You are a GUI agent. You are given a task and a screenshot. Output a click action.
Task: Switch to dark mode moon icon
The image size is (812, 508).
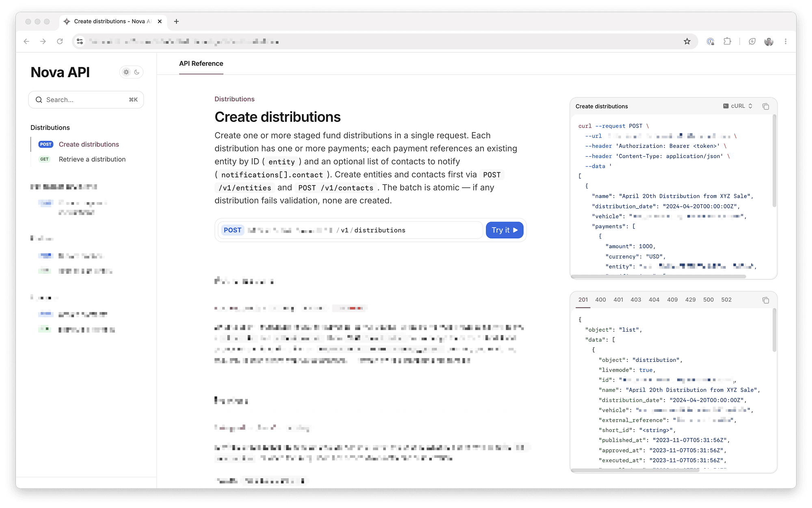(x=137, y=72)
